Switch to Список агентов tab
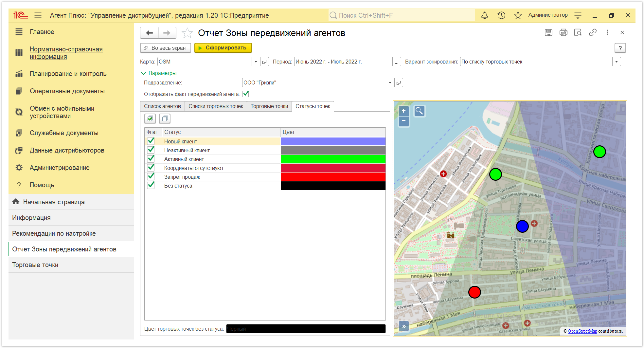This screenshot has width=644, height=348. [x=162, y=106]
